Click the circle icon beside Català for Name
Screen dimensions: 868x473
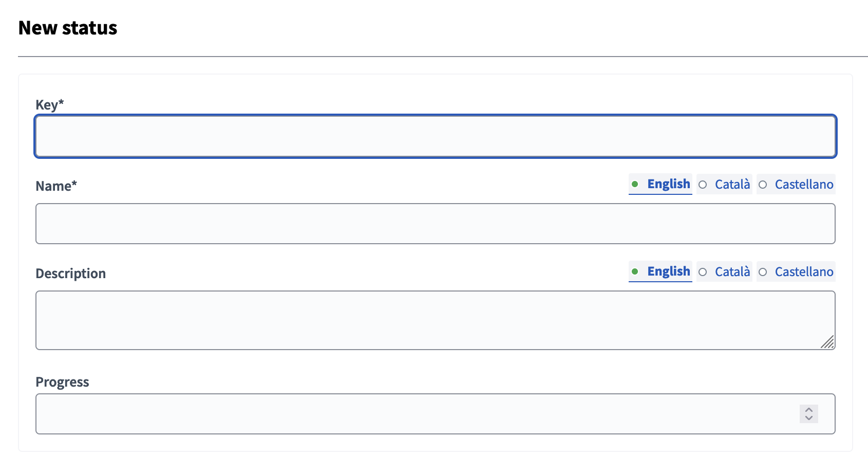[703, 184]
